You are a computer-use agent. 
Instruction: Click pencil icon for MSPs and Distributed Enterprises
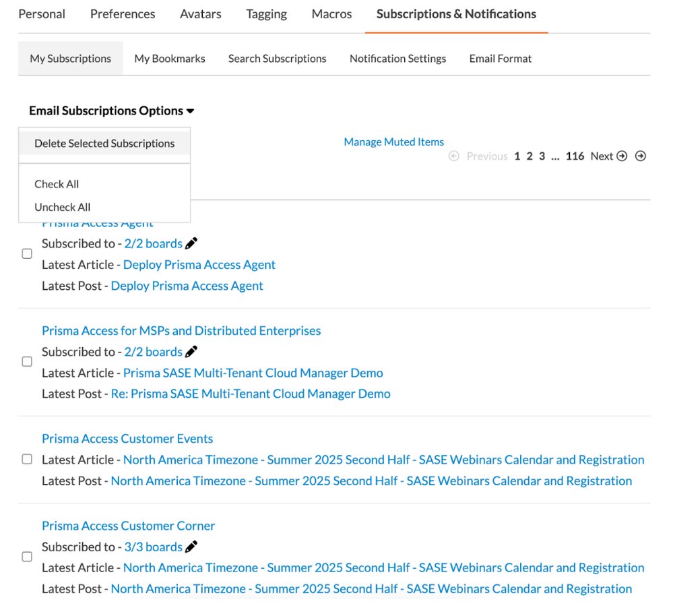[191, 351]
